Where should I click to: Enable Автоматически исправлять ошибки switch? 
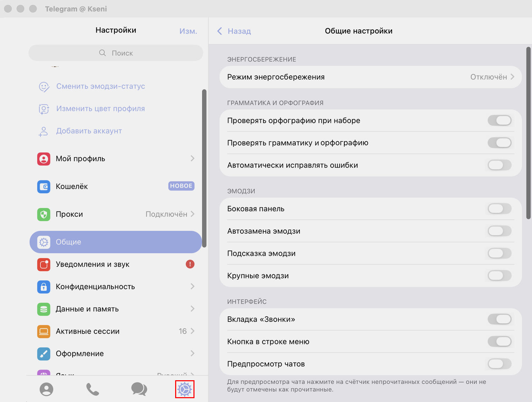[x=499, y=165]
